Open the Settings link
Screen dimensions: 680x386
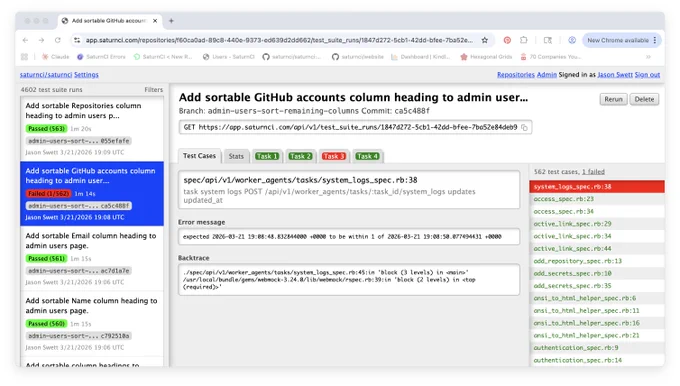click(x=86, y=75)
